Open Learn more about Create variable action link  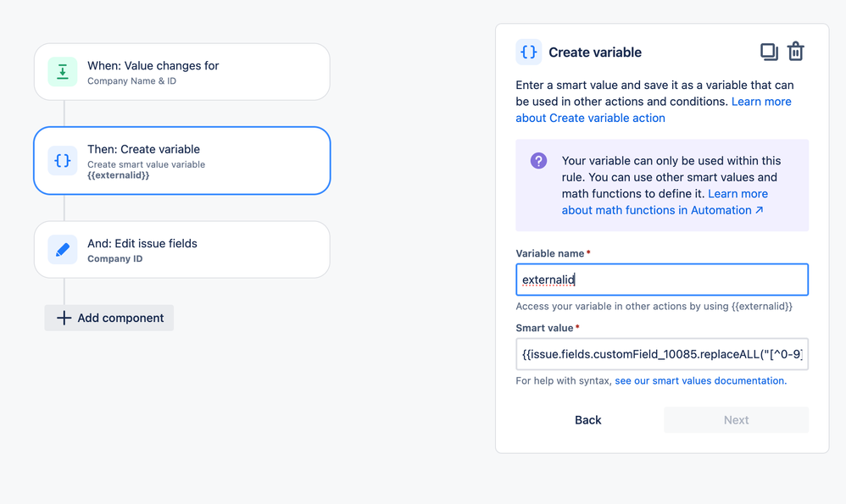[654, 110]
